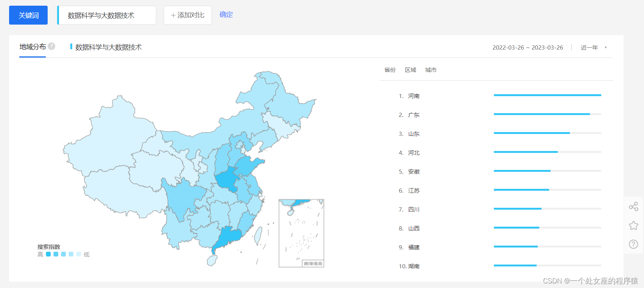This screenshot has height=288, width=644.
Task: Click 福建 in the ranking list
Action: [414, 247]
